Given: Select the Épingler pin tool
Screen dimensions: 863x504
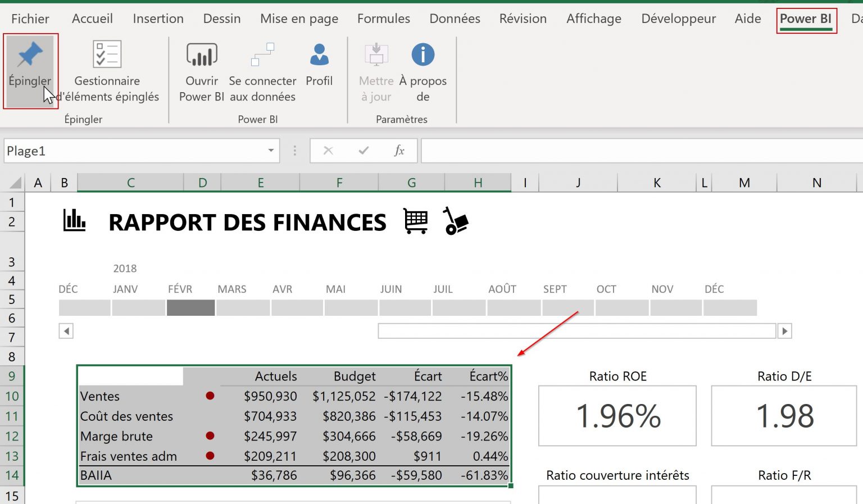Looking at the screenshot, I should coord(30,67).
